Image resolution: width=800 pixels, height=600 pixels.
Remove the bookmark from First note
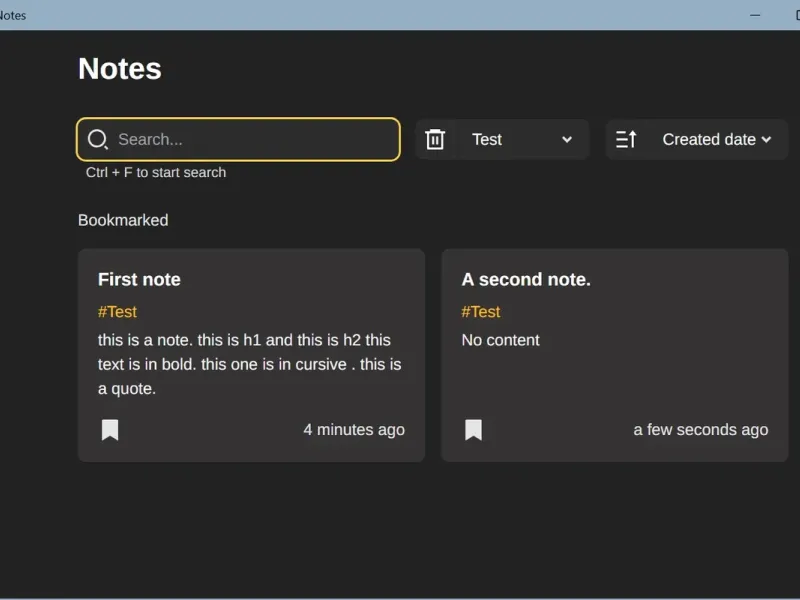pos(110,430)
